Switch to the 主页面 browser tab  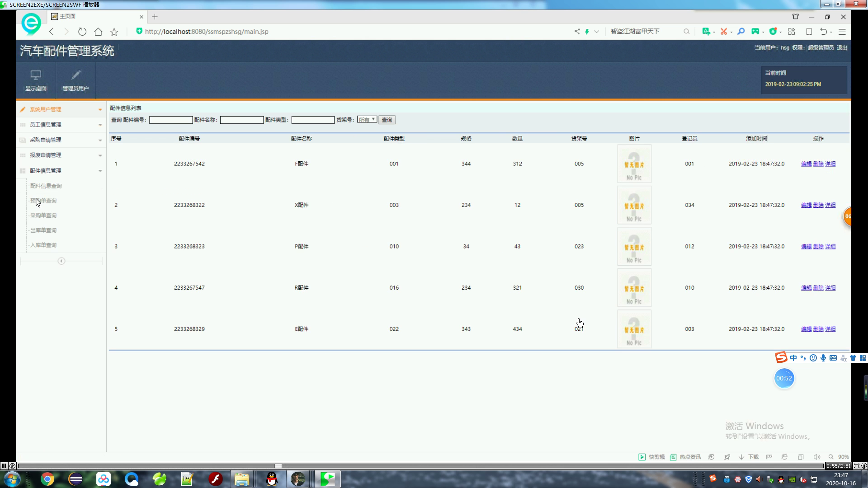96,17
